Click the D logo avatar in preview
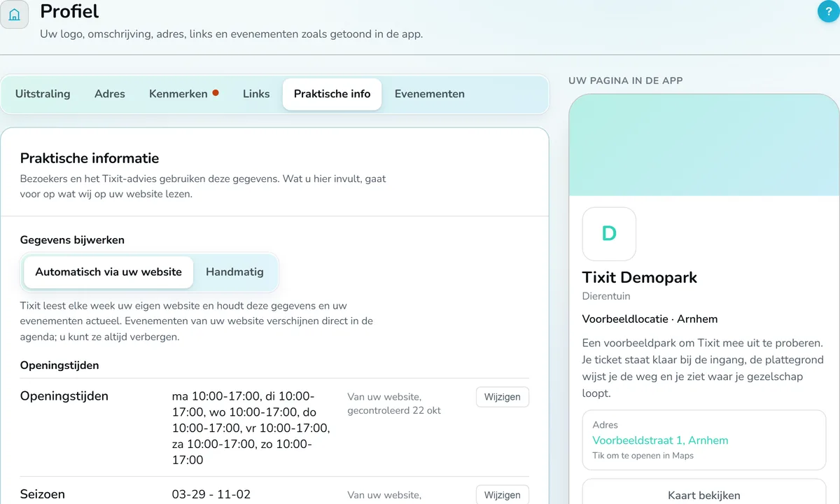The width and height of the screenshot is (840, 504). 609,234
